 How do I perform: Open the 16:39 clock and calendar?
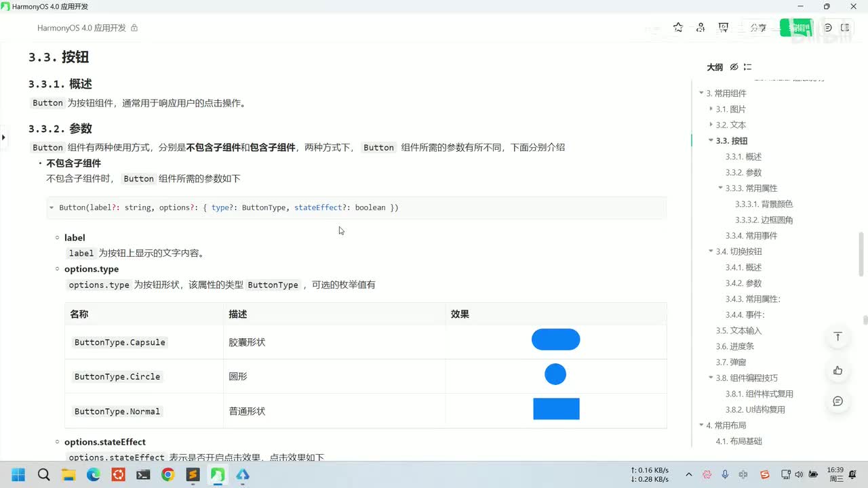pyautogui.click(x=835, y=474)
